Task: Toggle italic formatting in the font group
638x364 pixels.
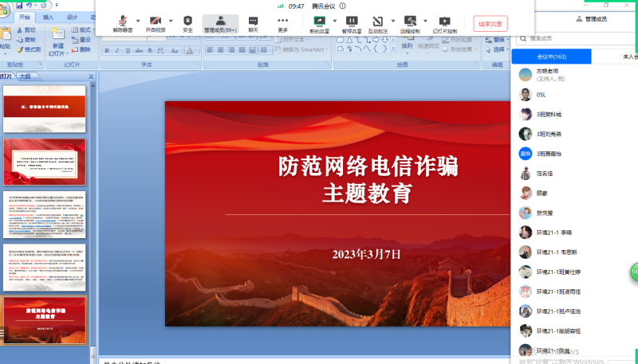Action: tap(116, 50)
